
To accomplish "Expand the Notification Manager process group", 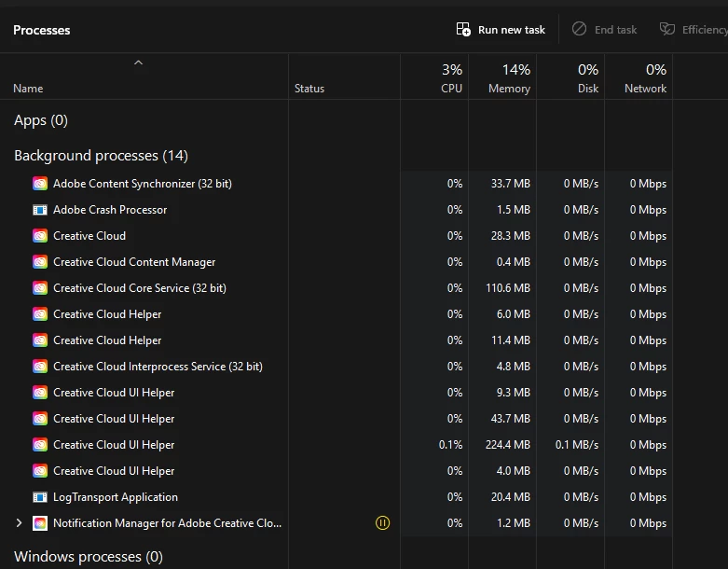I will point(19,523).
